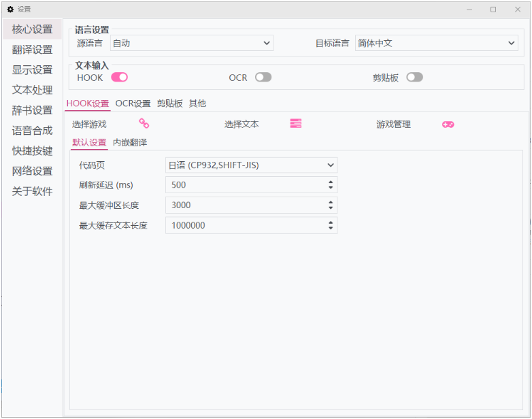Screen dimensions: 532x419
Task: Go to 翻译设置 in the sidebar
Action: [32, 50]
